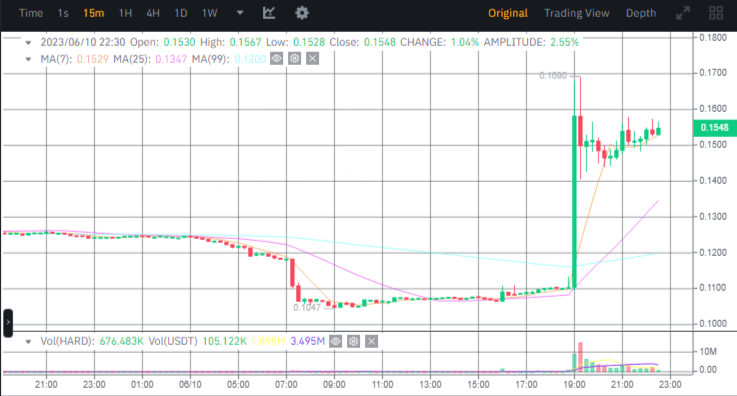Switch to Depth chart
The width and height of the screenshot is (737, 396).
(641, 13)
